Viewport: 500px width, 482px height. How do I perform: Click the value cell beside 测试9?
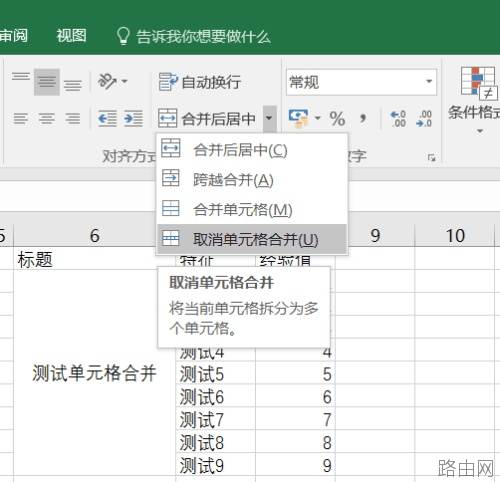pyautogui.click(x=295, y=465)
